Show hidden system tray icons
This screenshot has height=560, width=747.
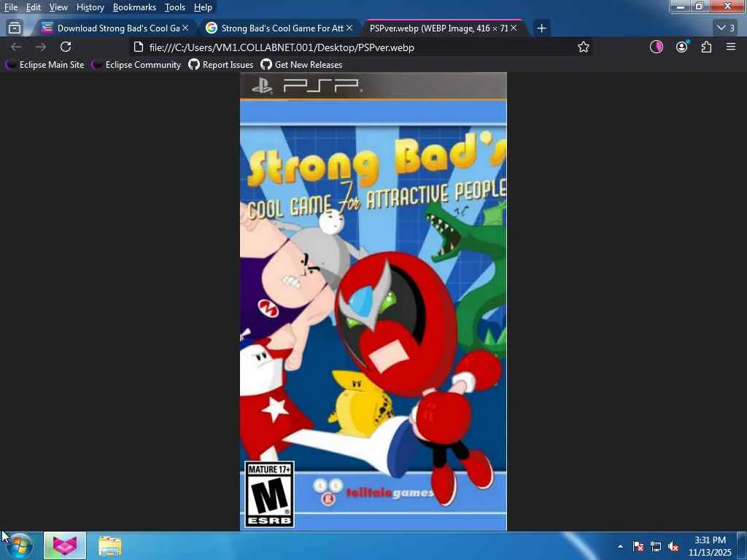620,546
